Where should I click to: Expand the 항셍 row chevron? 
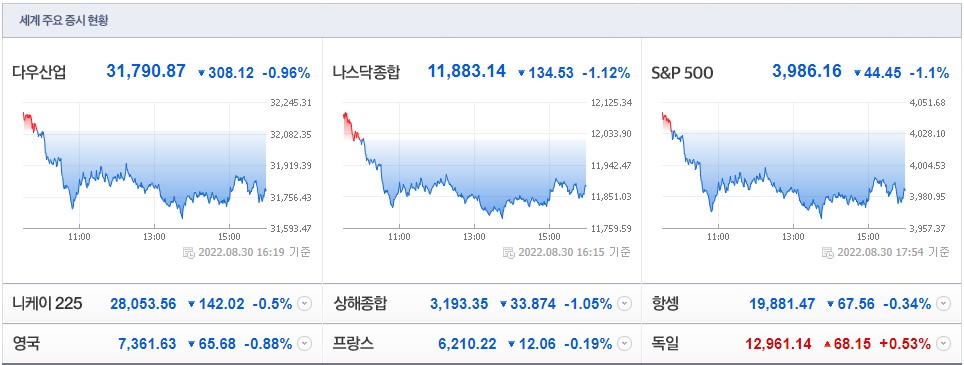tap(943, 304)
